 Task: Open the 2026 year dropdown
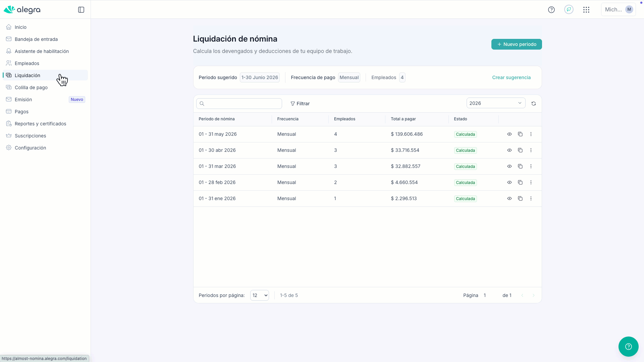coord(496,103)
